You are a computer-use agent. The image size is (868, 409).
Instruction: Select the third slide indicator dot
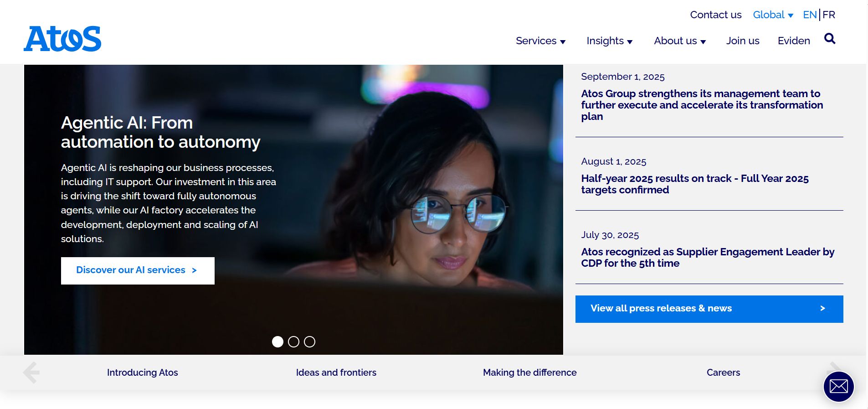click(309, 342)
